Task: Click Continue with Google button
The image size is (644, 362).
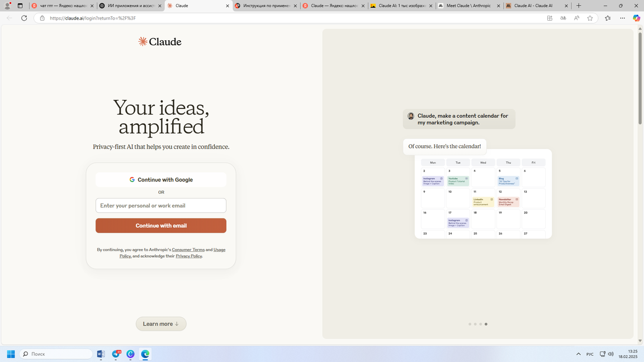Action: 161,180
